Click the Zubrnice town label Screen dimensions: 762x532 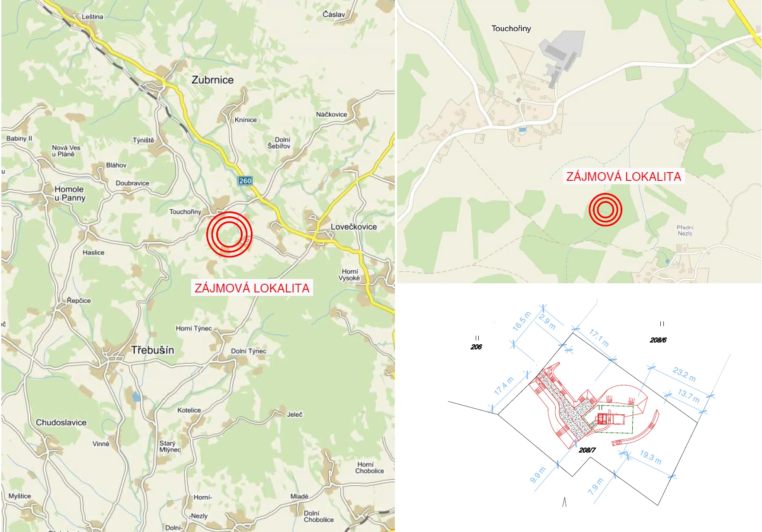coord(212,80)
